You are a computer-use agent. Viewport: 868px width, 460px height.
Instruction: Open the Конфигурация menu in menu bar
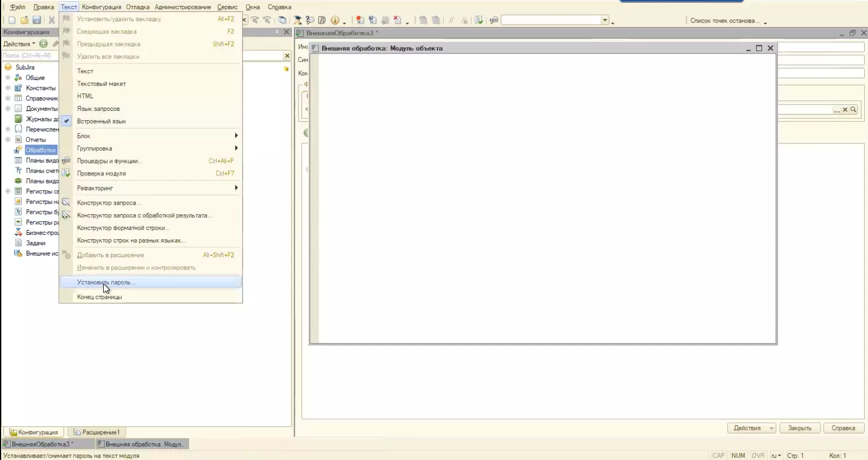click(x=102, y=7)
